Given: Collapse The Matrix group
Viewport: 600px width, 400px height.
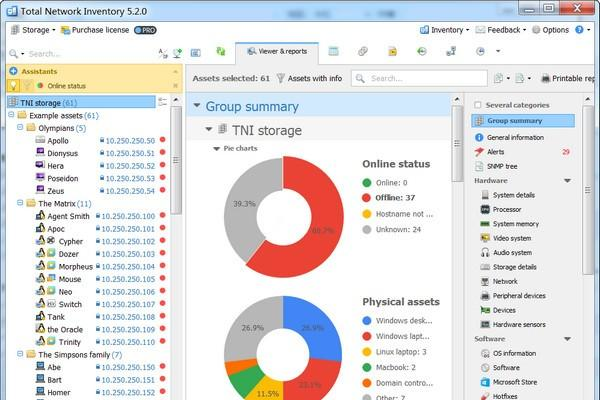Looking at the screenshot, I should [20, 203].
